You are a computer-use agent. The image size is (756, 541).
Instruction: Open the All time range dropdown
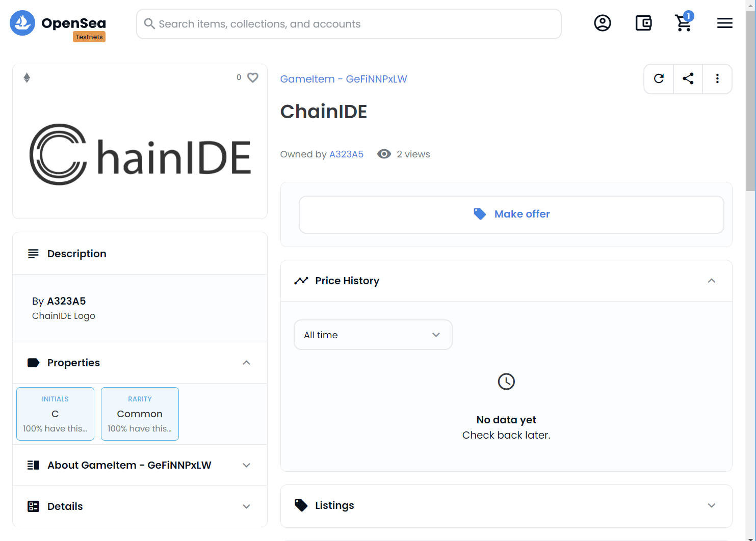(x=373, y=335)
